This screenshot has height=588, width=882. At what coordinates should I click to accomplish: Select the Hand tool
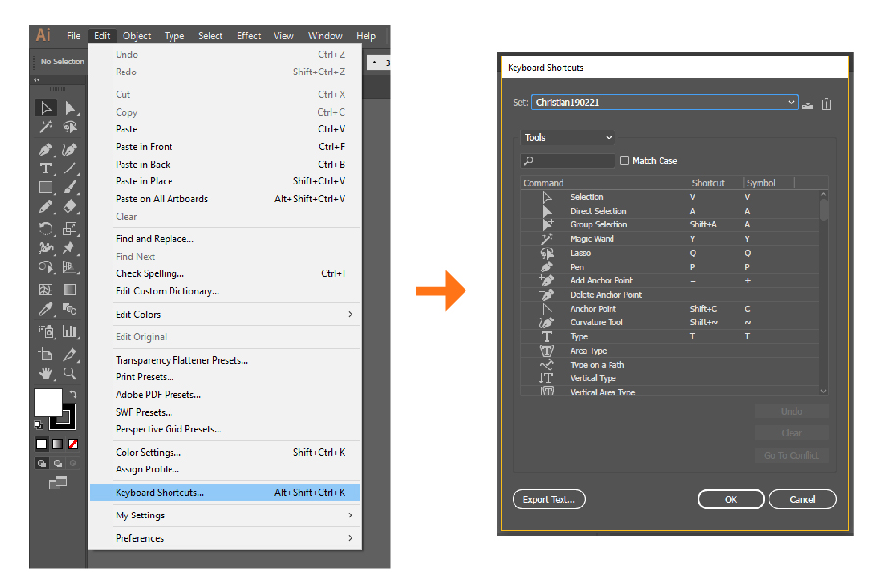tap(45, 373)
